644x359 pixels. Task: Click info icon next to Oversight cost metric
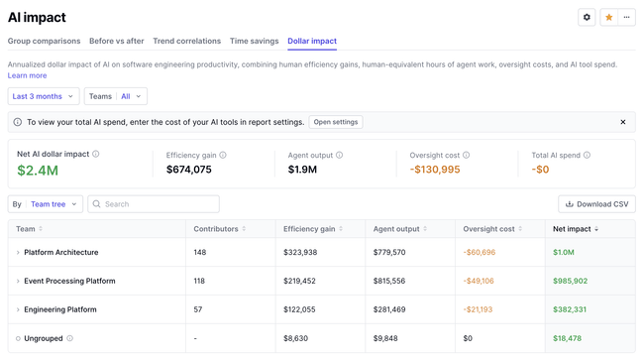coord(467,155)
